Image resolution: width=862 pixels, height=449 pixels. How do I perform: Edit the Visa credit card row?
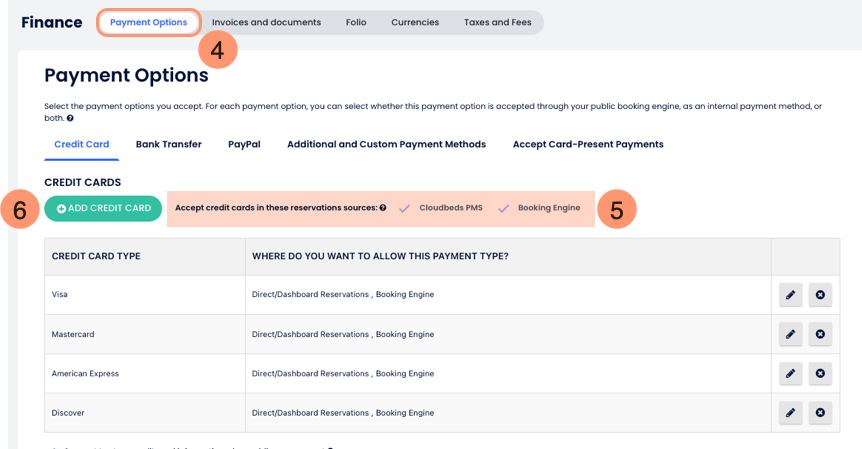point(790,295)
